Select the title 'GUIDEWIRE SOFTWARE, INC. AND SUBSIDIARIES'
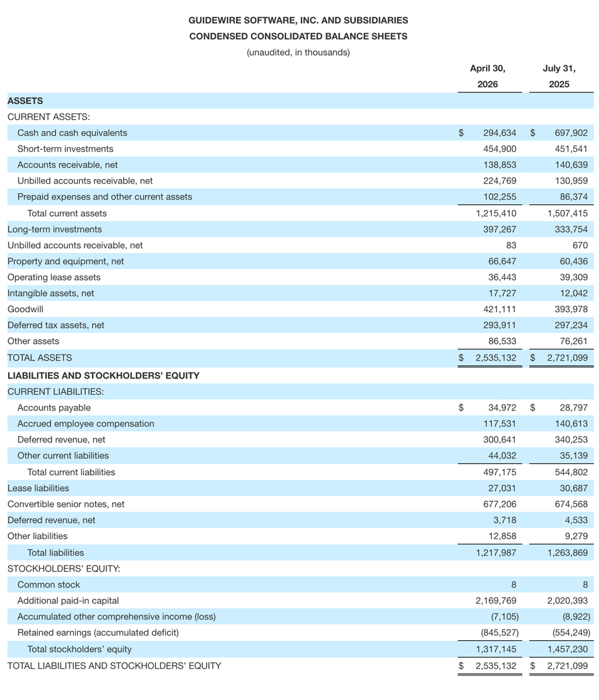 tap(298, 20)
